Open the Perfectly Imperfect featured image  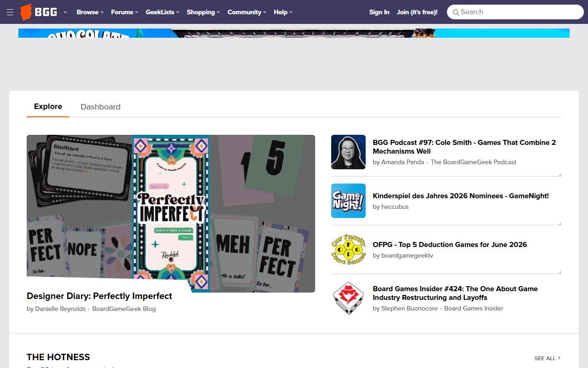(x=171, y=213)
